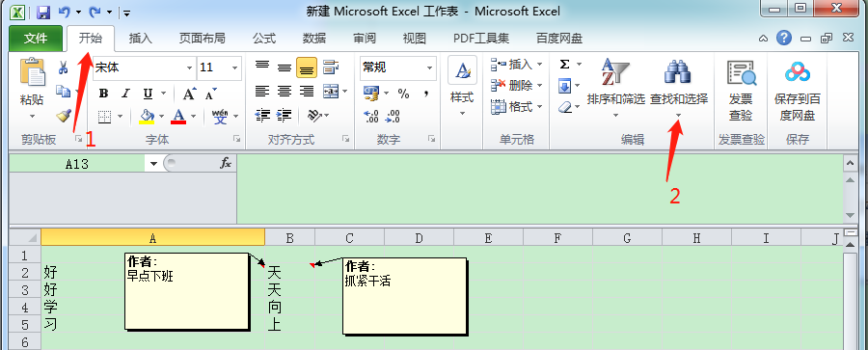The image size is (868, 350).
Task: Apply comma thousands separator style
Action: click(x=425, y=94)
